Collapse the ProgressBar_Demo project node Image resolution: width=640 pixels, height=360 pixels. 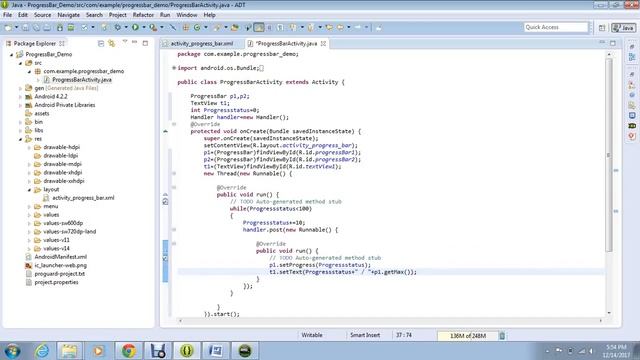click(11, 54)
